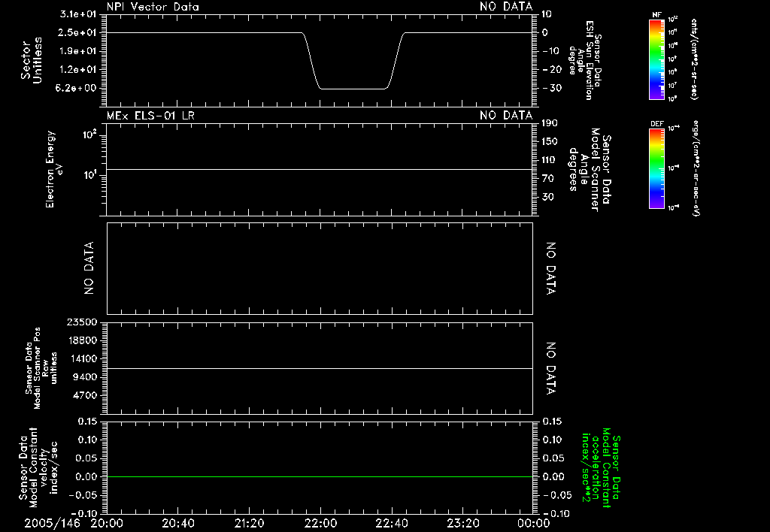Click the 20:00 time axis label

107,523
